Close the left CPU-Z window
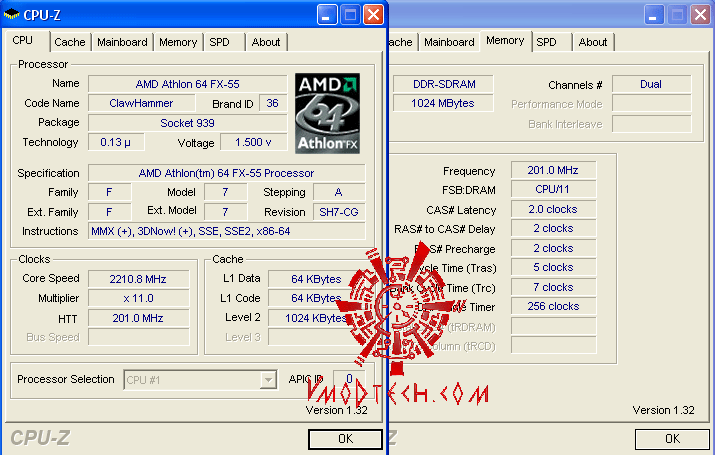The width and height of the screenshot is (715, 455). click(373, 15)
